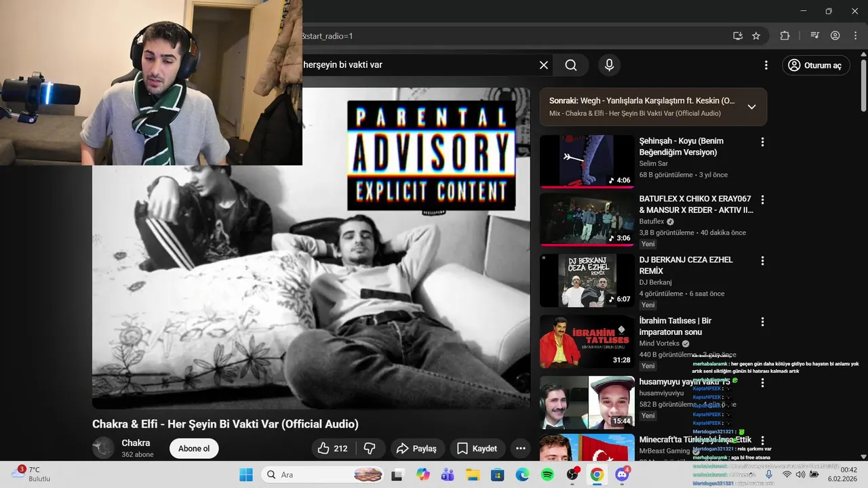Viewport: 868px width, 488px height.
Task: Open more actions menu next to Kaydet
Action: 521,449
